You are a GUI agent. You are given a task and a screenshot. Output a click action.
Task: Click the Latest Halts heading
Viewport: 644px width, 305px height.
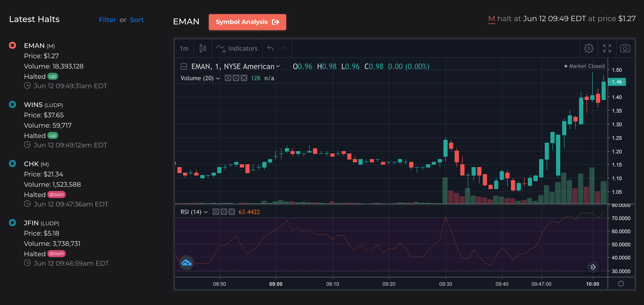tap(34, 19)
